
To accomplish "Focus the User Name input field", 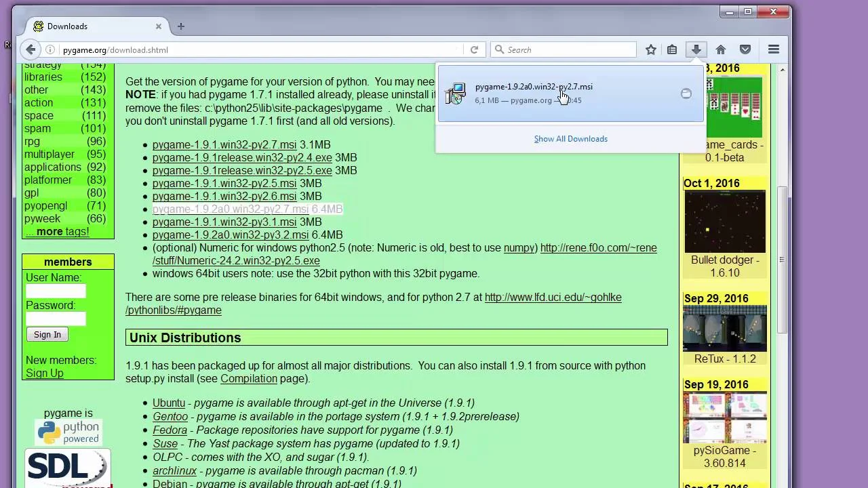I will (x=56, y=291).
